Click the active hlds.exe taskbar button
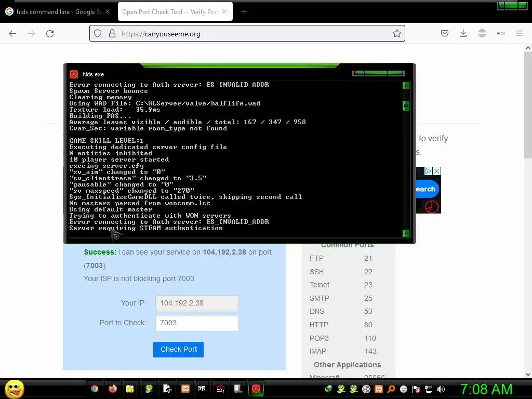Viewport: 532px width, 399px height. pyautogui.click(x=256, y=389)
